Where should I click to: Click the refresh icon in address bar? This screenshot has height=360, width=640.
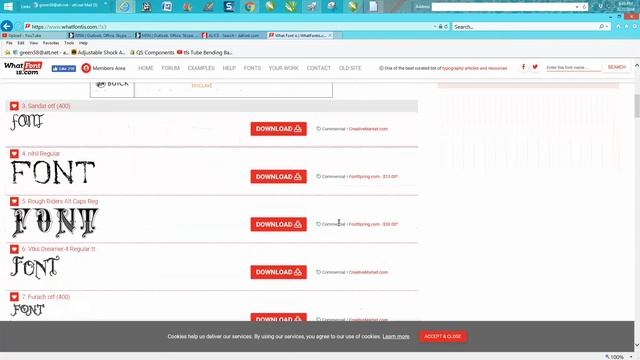(x=446, y=27)
